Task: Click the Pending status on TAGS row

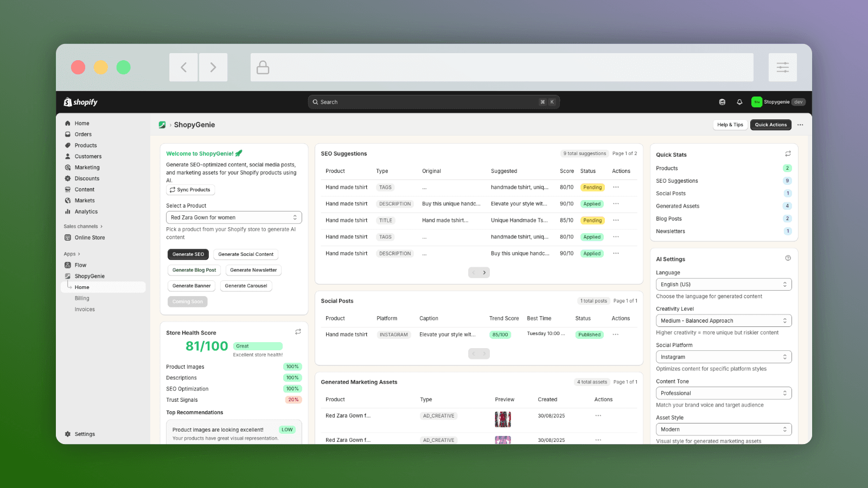Action: tap(592, 188)
